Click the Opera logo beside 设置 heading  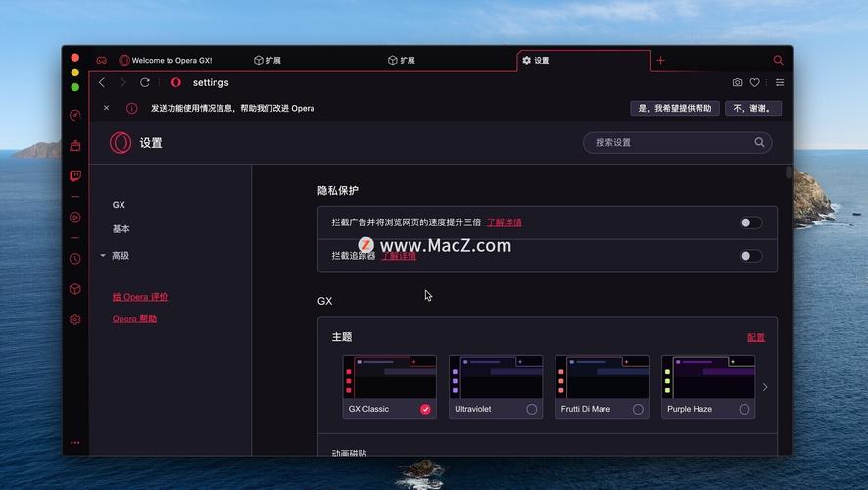click(x=121, y=143)
